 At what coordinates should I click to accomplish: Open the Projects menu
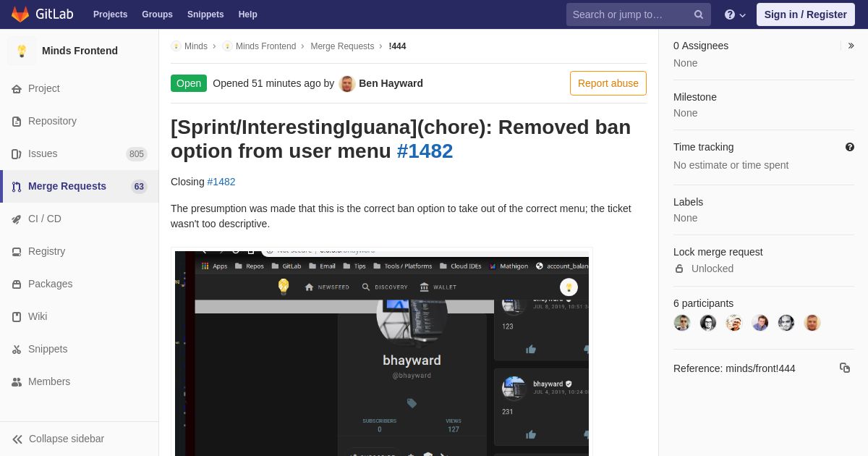110,14
